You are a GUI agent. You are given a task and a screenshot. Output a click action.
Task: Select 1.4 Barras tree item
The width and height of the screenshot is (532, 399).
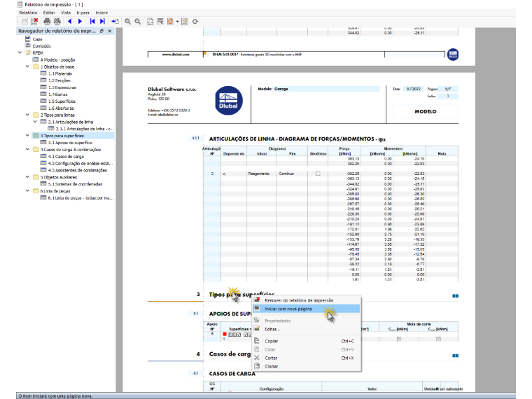[x=55, y=94]
